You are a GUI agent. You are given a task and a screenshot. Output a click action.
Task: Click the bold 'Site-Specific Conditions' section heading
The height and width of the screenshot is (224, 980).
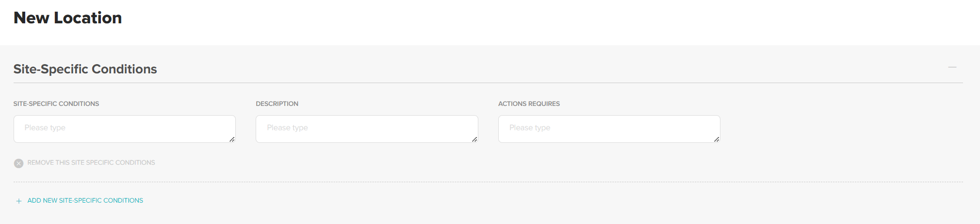point(85,69)
